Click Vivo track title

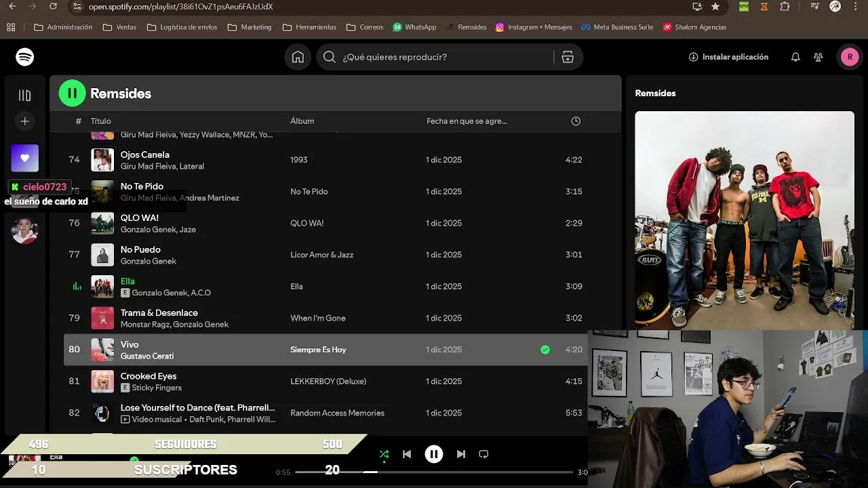pos(130,344)
